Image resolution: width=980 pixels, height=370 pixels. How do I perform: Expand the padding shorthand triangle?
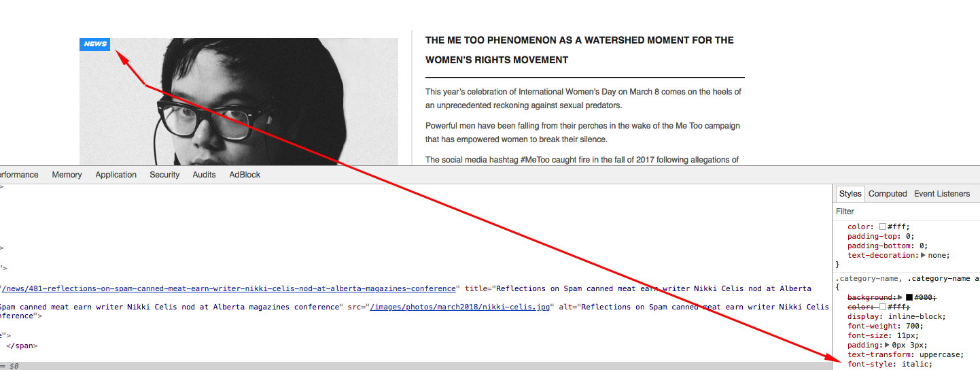coord(888,346)
